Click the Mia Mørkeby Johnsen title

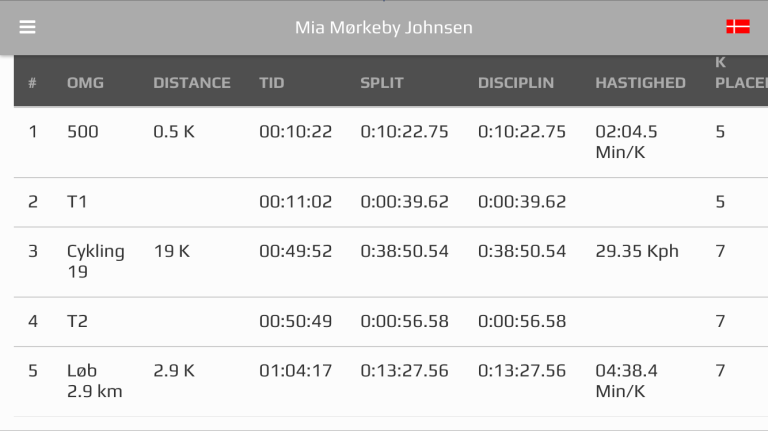tap(384, 27)
